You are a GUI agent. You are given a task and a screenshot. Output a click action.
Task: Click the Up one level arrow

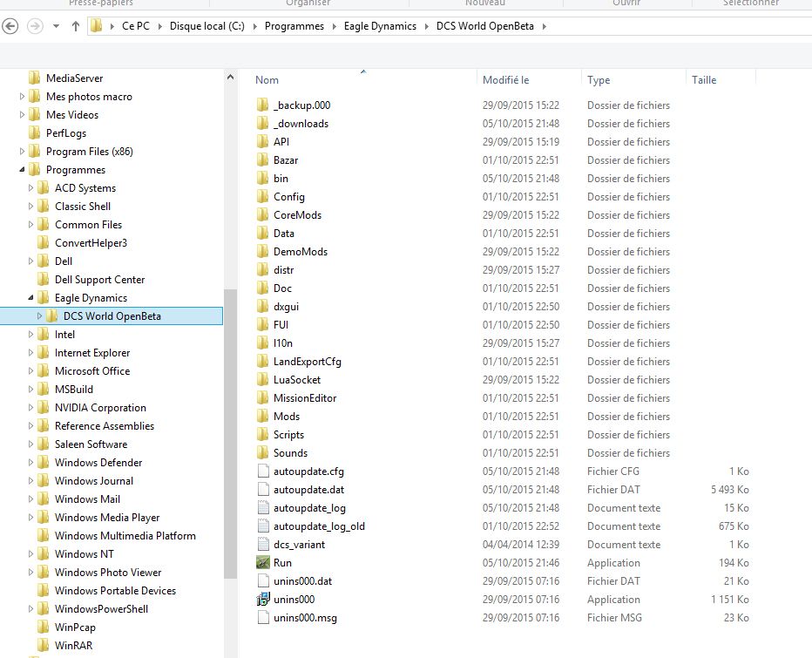click(76, 26)
